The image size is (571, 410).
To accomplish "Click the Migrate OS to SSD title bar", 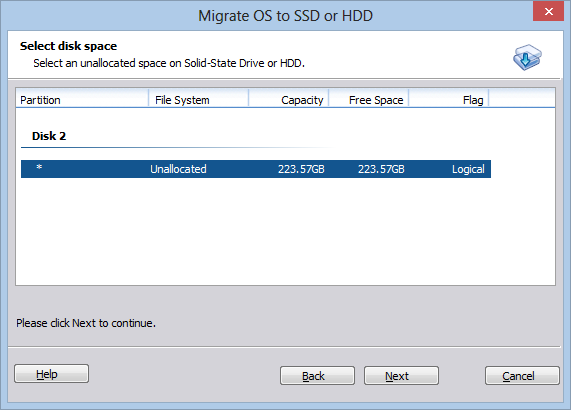I will [286, 16].
